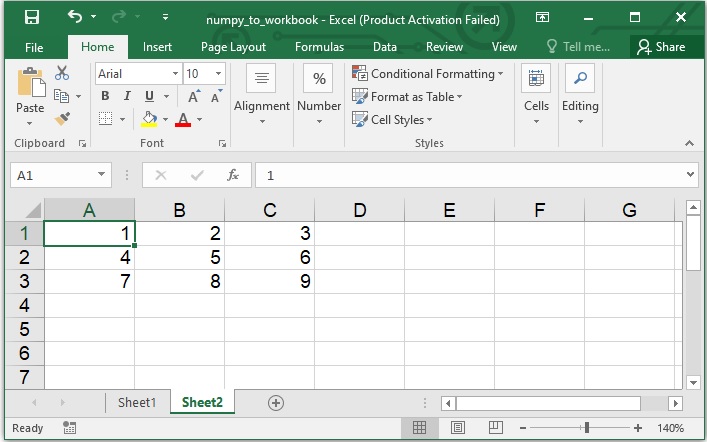Viewport: 707px width, 442px height.
Task: Insert a function using the fx icon
Action: [233, 175]
